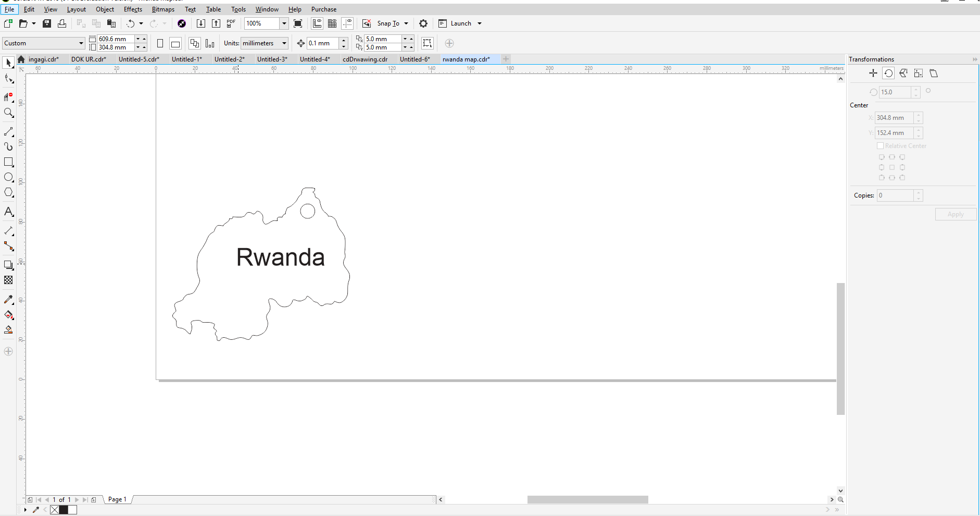Screen dimensions: 980x516
Task: Open the Effects menu
Action: pos(133,9)
